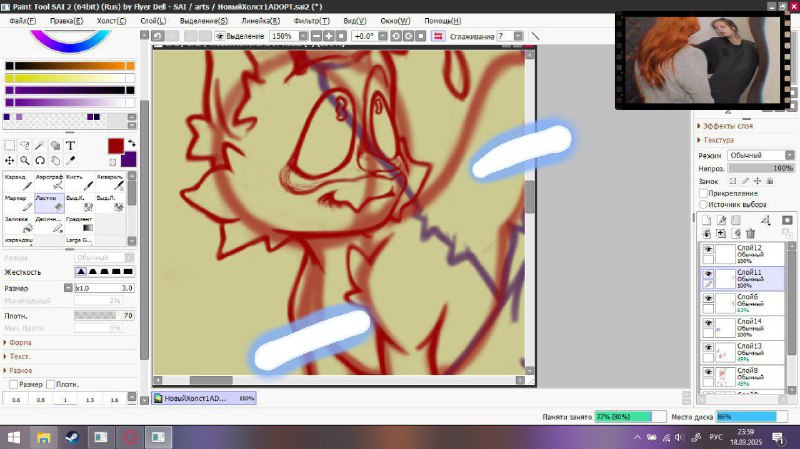
Task: Select the Text tool icon
Action: (x=70, y=146)
